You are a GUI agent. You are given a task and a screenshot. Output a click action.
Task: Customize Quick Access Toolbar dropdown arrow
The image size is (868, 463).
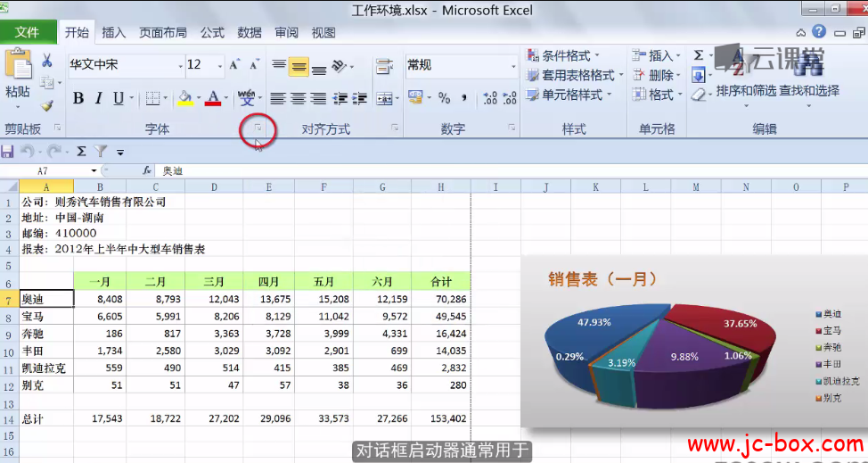120,151
